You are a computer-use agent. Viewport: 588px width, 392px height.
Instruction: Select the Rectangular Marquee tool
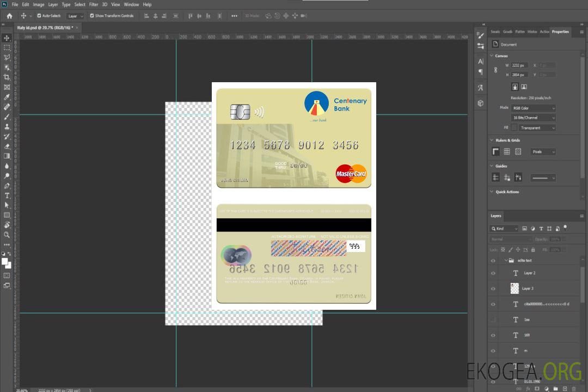(7, 48)
